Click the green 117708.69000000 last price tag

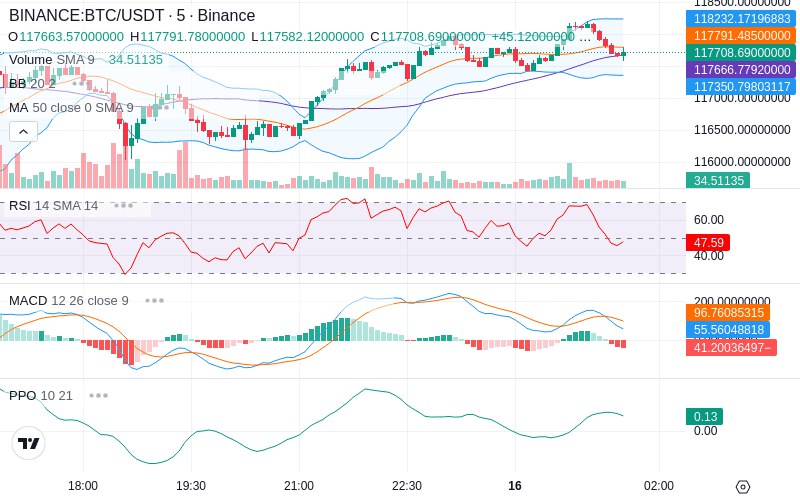[741, 53]
